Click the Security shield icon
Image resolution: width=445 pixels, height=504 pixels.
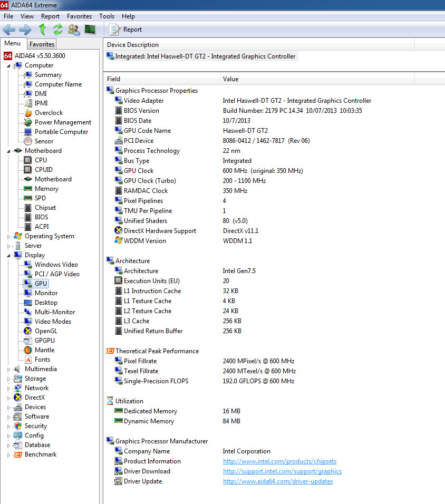click(17, 425)
